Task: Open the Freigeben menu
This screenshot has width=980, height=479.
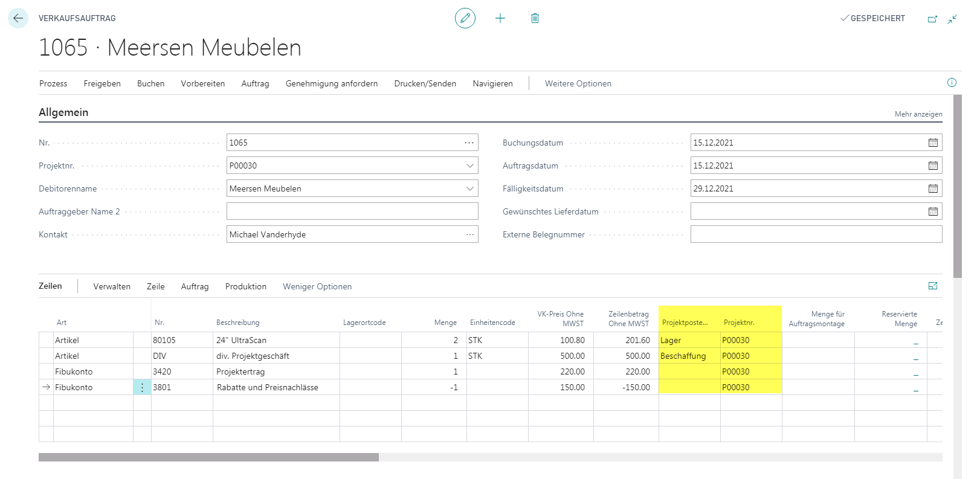Action: pos(102,83)
